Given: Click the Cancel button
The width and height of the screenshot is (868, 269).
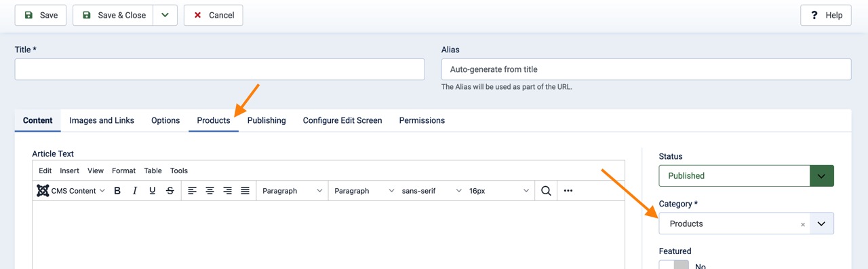Looking at the screenshot, I should click(213, 15).
